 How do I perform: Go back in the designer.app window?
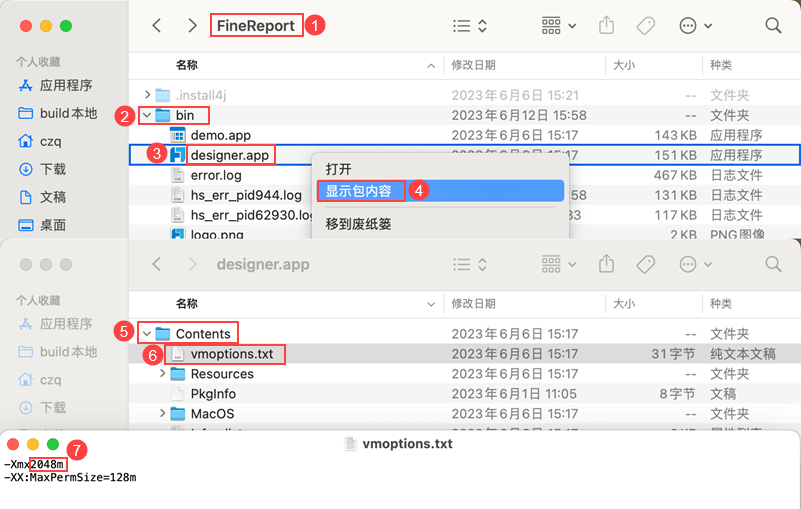(x=157, y=264)
